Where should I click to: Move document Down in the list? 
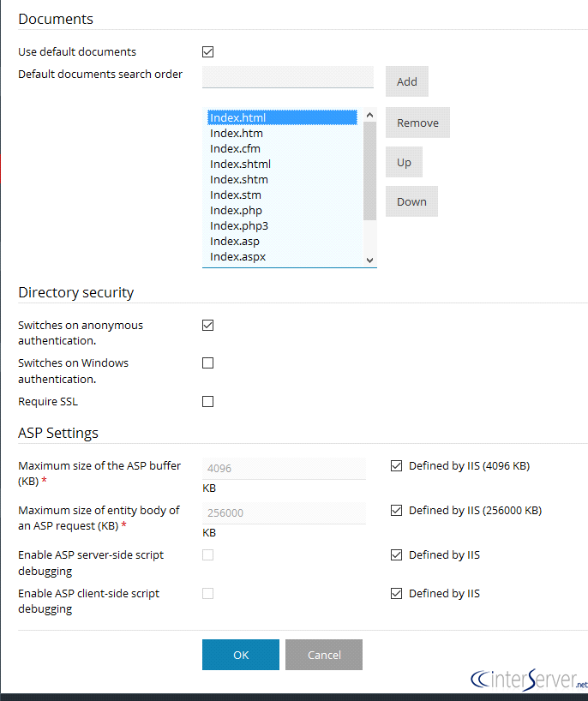[x=411, y=201]
